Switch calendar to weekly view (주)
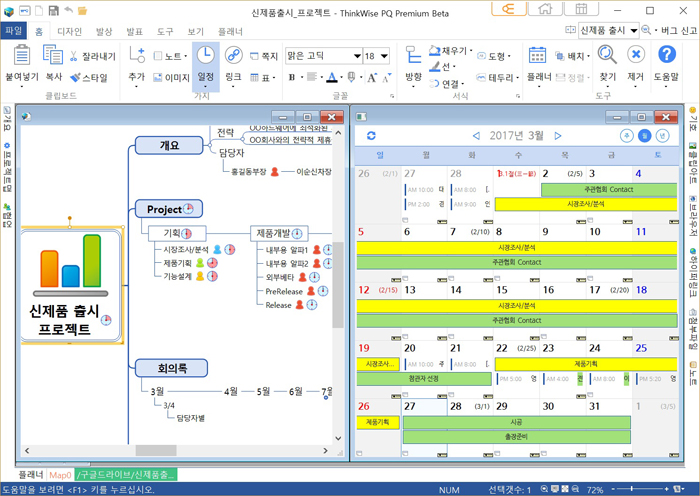Viewport: 700px width, 496px height. click(627, 135)
